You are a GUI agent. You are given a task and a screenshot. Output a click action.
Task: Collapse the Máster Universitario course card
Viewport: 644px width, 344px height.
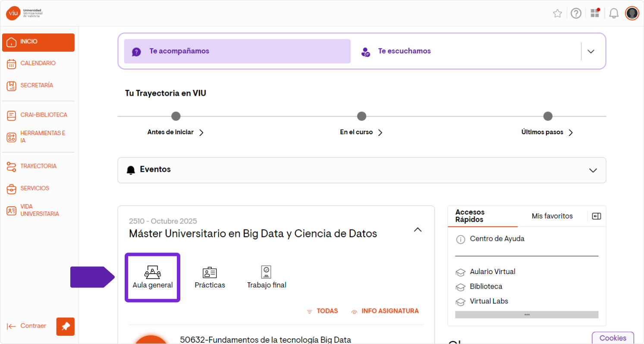pos(418,230)
